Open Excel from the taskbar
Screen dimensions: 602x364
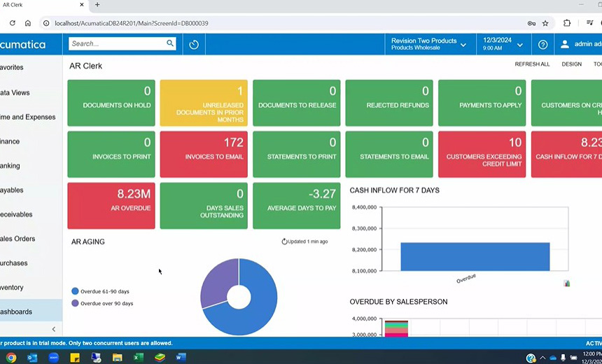138,358
